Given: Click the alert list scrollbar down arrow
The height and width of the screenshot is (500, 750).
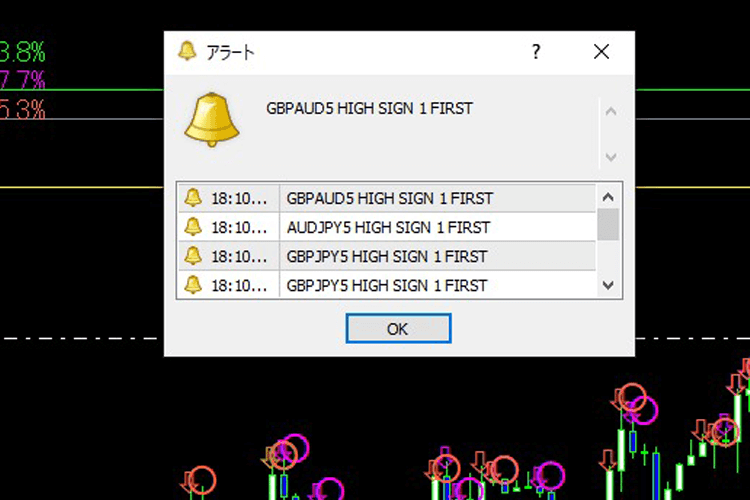Looking at the screenshot, I should pos(608,286).
